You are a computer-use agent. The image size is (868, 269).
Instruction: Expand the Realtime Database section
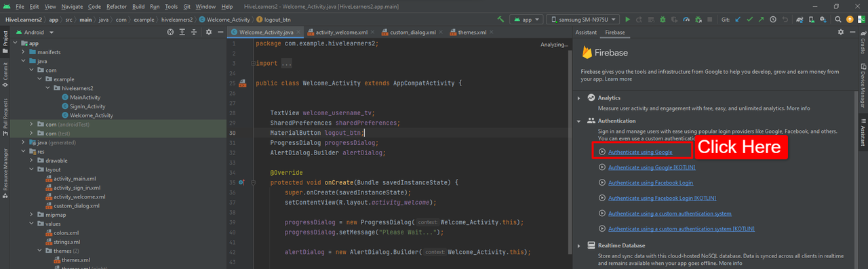click(578, 245)
